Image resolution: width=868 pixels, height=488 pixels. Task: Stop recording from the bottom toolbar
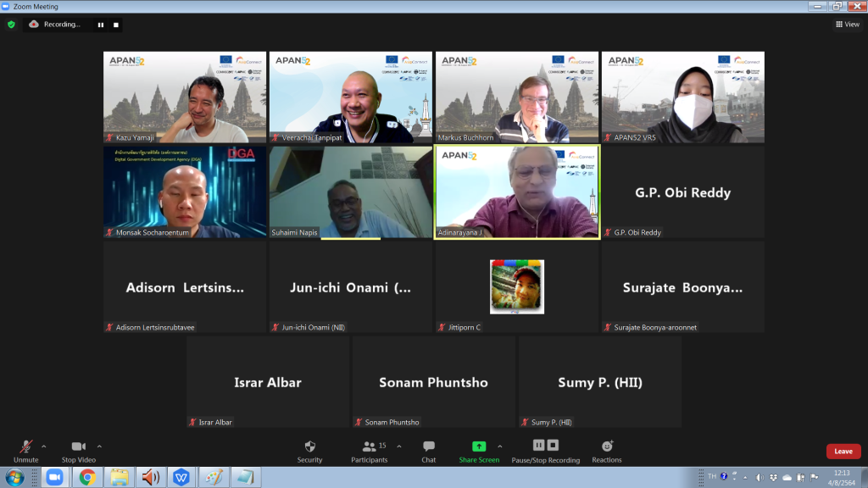pos(553,445)
